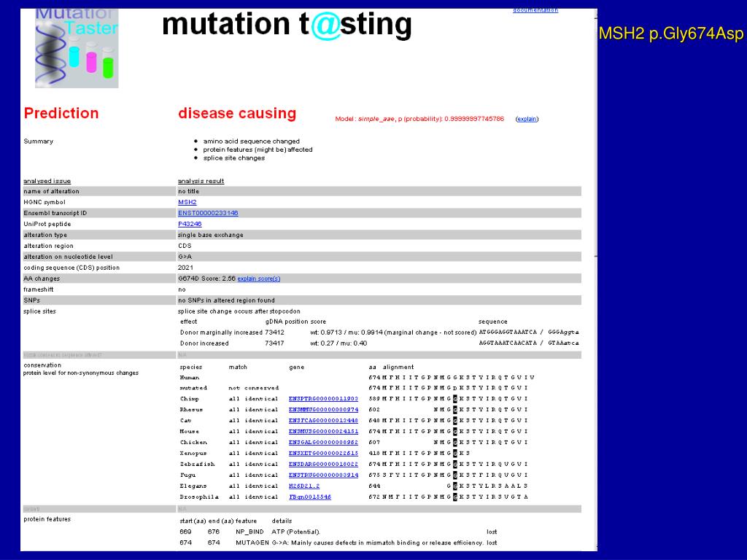This screenshot has height=560, width=747.
Task: Click the 'analysis result' column header
Action: coord(201,182)
